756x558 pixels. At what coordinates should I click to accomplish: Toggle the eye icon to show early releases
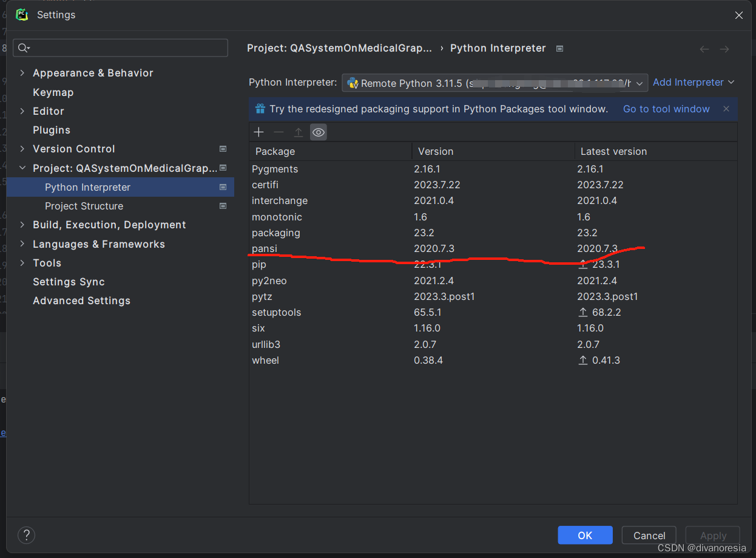318,132
